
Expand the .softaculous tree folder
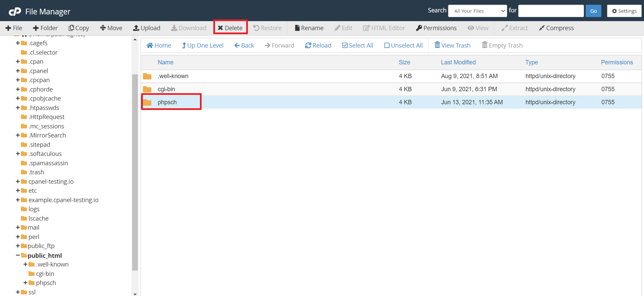(x=18, y=154)
